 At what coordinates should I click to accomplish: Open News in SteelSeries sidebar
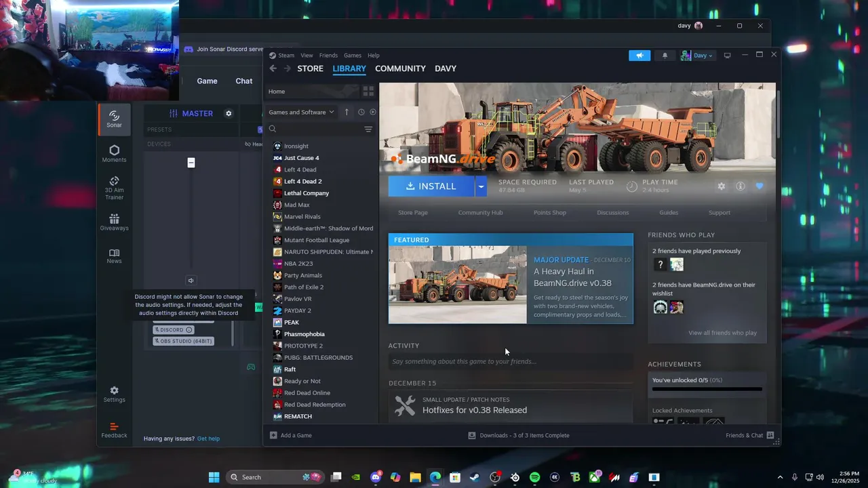pyautogui.click(x=114, y=256)
